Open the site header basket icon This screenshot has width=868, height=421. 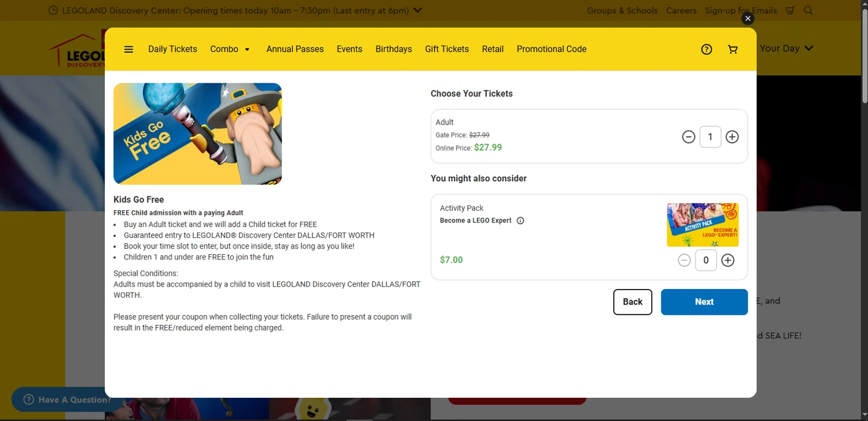coord(790,10)
